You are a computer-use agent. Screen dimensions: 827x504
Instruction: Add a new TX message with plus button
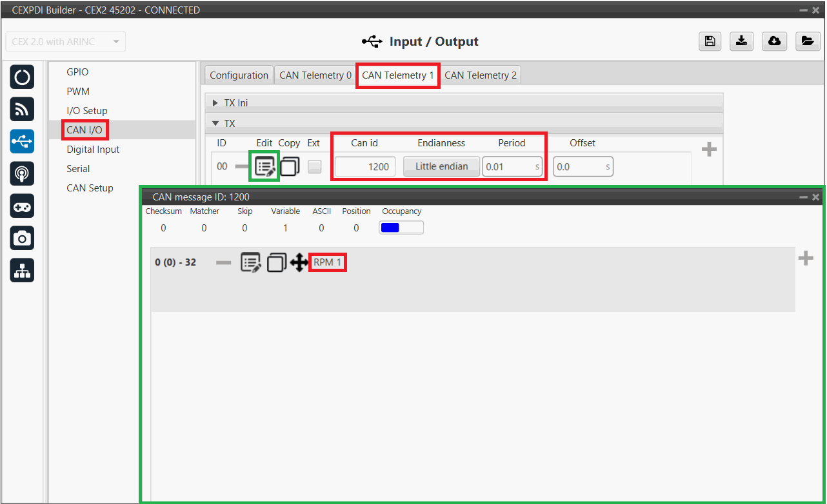pyautogui.click(x=709, y=150)
